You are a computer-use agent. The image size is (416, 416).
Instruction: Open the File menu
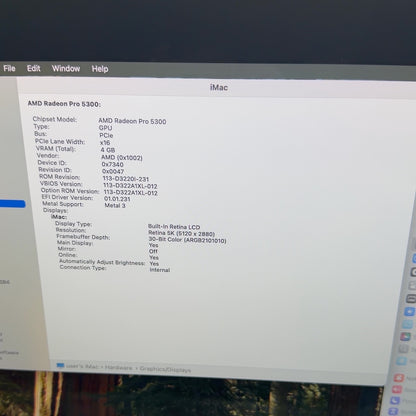[x=9, y=68]
